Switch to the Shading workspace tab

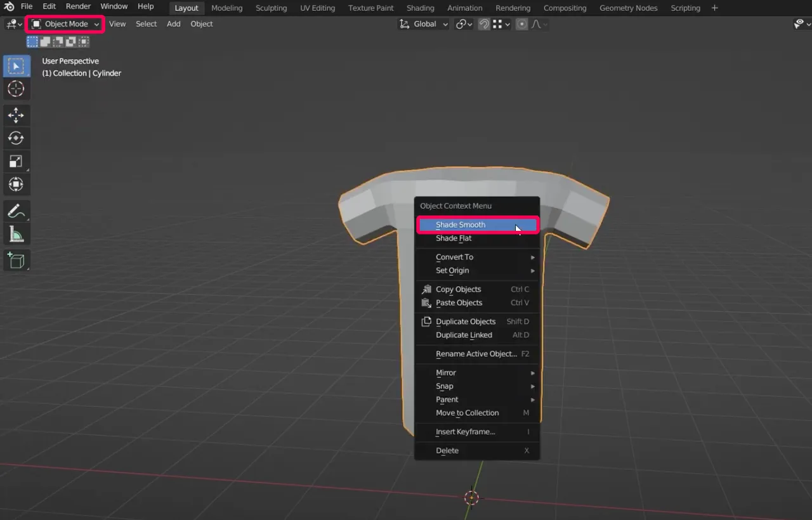(420, 8)
